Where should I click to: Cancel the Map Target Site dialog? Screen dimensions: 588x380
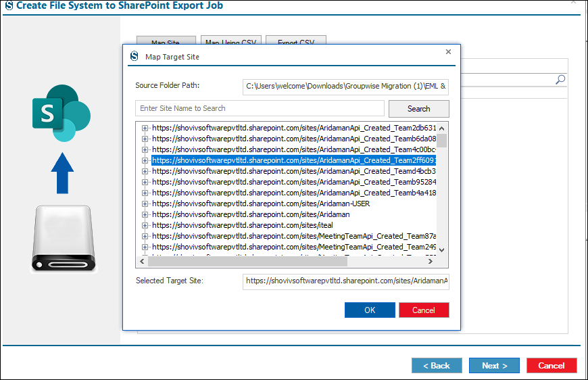point(424,310)
